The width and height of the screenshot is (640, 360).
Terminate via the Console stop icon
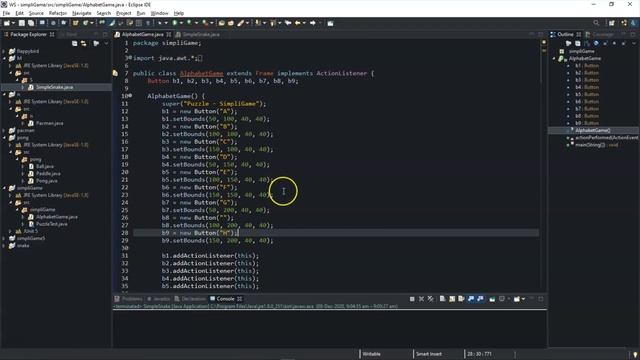(412, 299)
